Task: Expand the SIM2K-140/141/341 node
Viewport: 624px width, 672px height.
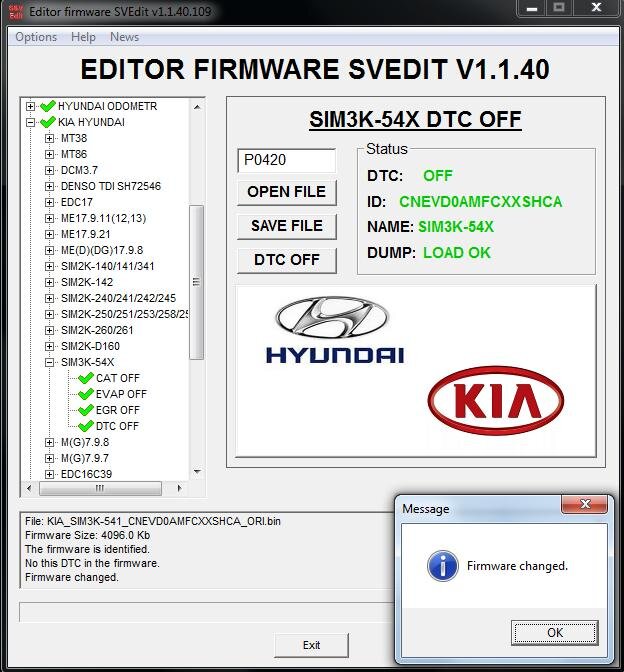Action: click(49, 266)
